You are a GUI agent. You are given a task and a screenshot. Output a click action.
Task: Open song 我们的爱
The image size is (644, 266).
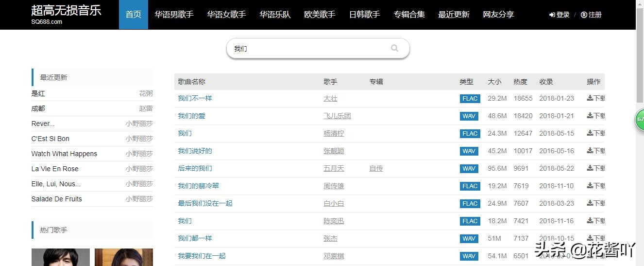click(192, 116)
